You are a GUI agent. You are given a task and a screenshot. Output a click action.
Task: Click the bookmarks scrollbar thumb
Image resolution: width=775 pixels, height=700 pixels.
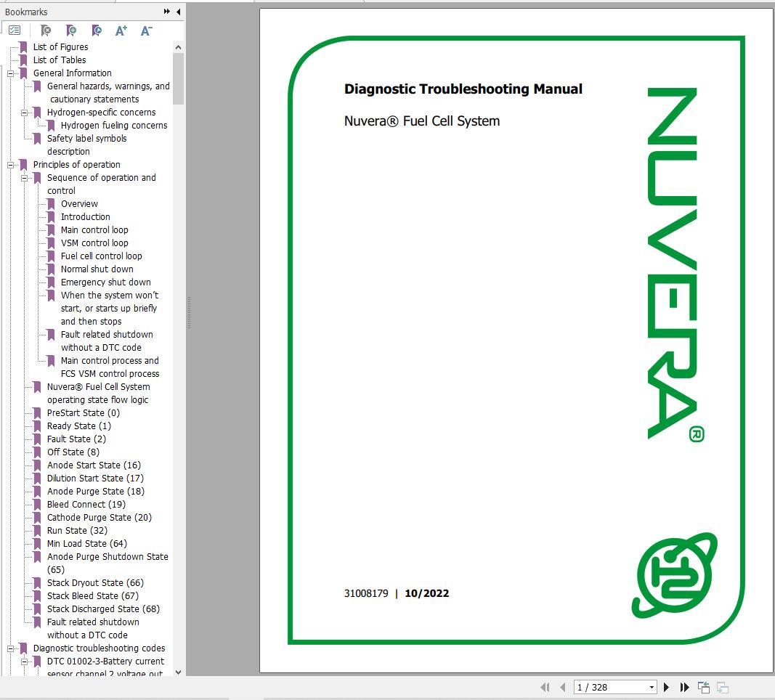point(179,78)
